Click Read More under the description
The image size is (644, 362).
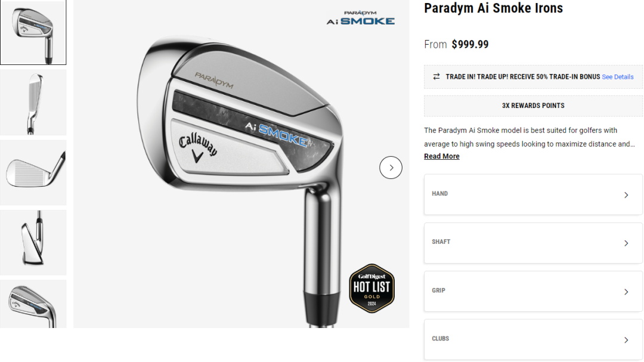click(441, 156)
